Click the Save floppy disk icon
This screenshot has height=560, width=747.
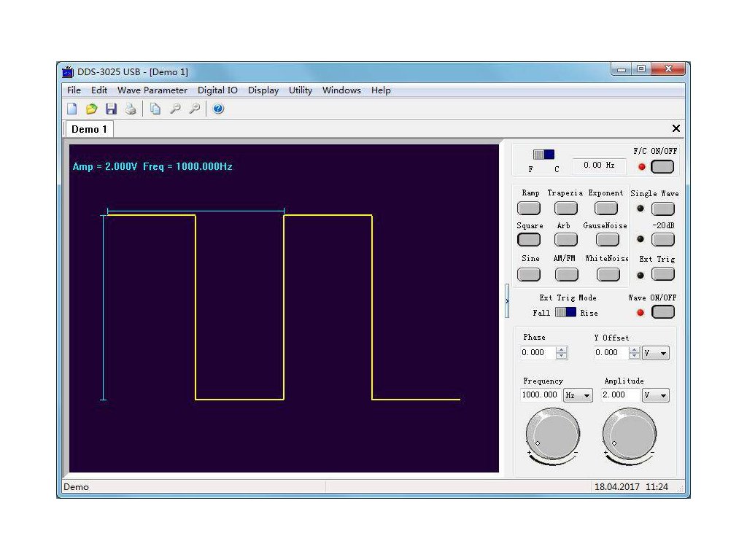tap(111, 109)
